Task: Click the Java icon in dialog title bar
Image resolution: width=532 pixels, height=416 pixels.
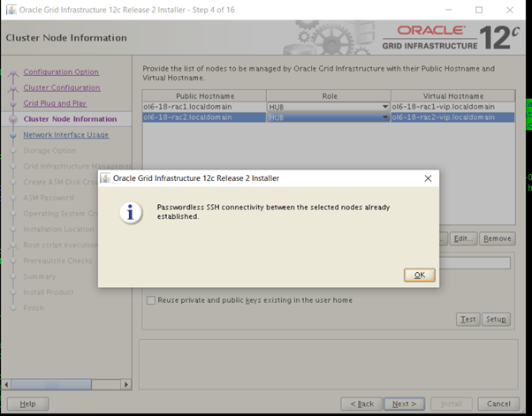Action: pyautogui.click(x=105, y=178)
